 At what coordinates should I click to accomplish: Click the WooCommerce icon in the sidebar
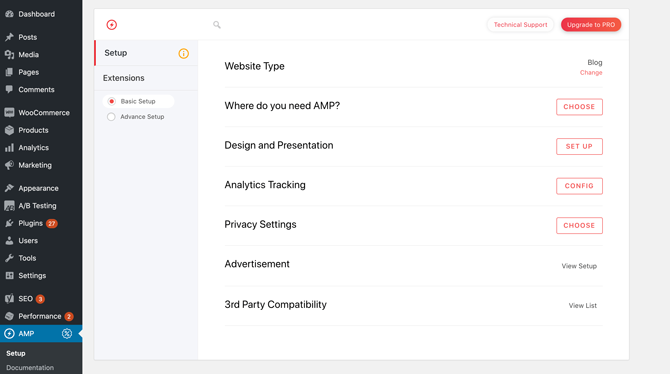point(9,113)
